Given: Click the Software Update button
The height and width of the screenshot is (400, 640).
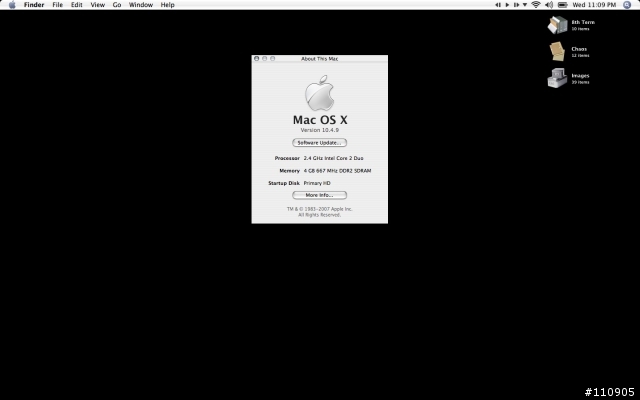Looking at the screenshot, I should (x=320, y=142).
